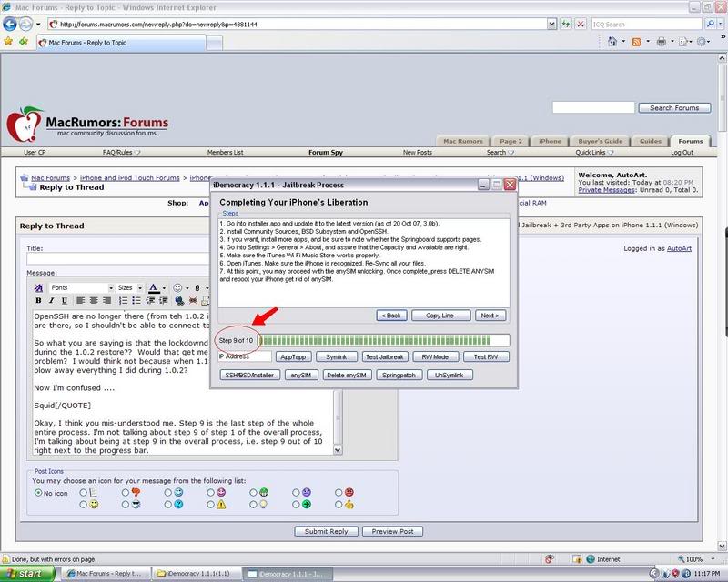The width and height of the screenshot is (728, 582).
Task: Select the red angry face post icon
Action: [339, 492]
